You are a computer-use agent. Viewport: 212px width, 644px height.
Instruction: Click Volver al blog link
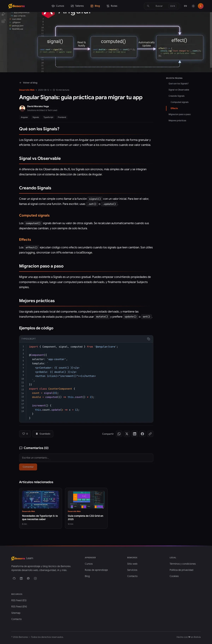click(28, 83)
